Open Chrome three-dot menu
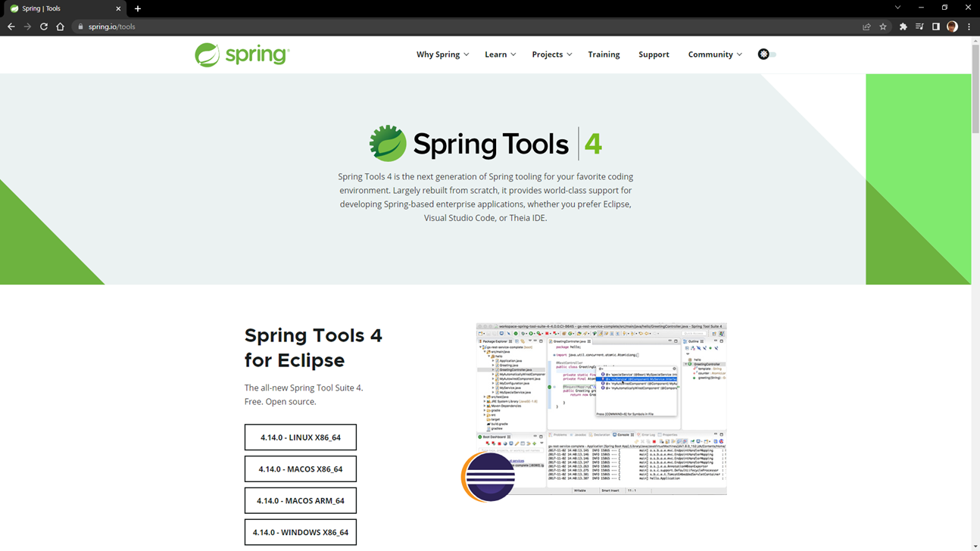The image size is (980, 551). point(969,26)
